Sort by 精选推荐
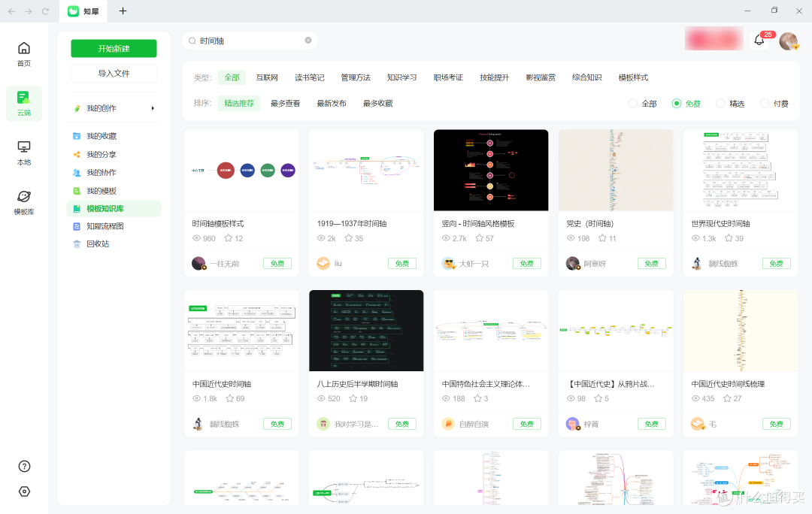812x514 pixels. (x=239, y=104)
